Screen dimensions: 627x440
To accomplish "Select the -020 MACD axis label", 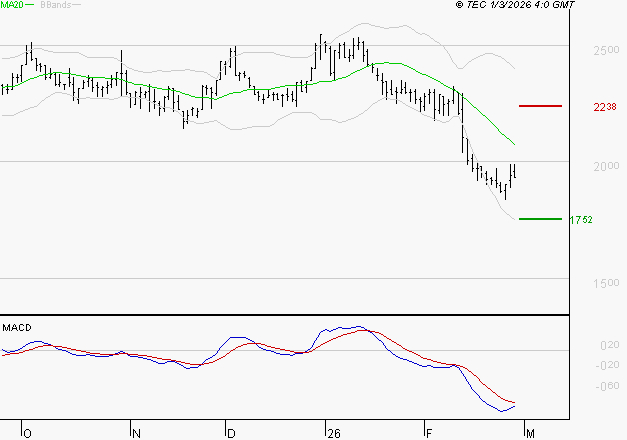I will [607, 365].
